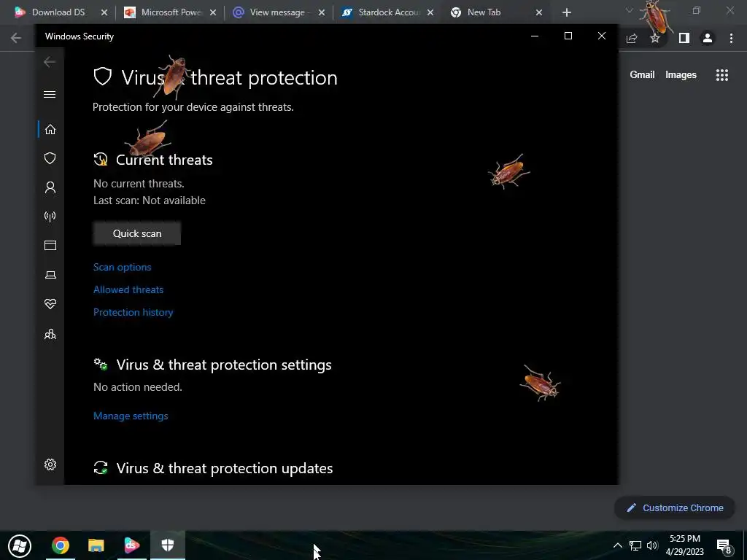Open the Images link
Screen dimensions: 747x560
coord(681,75)
